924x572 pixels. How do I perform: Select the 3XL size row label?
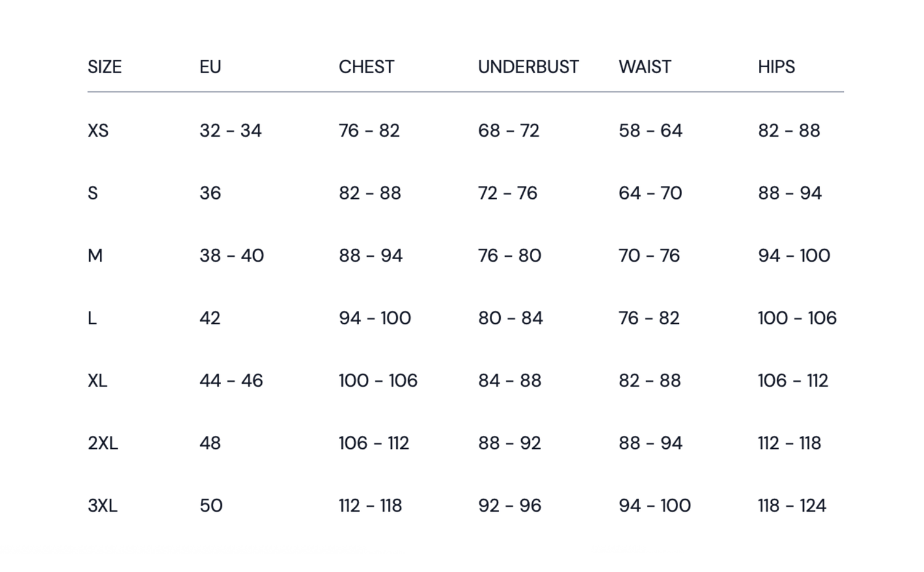click(x=103, y=506)
